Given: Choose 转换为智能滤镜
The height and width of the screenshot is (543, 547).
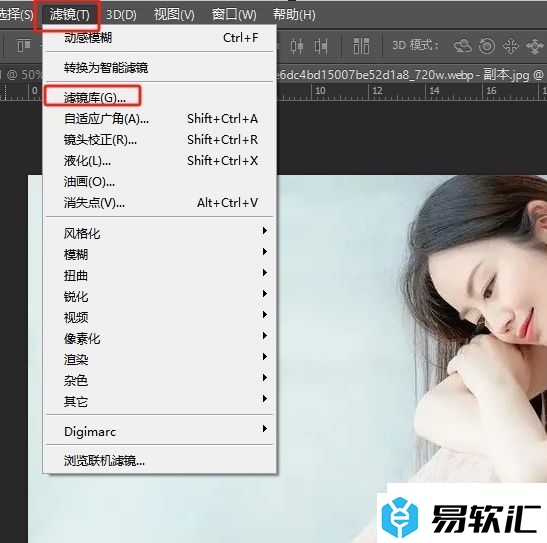Looking at the screenshot, I should click(160, 68).
